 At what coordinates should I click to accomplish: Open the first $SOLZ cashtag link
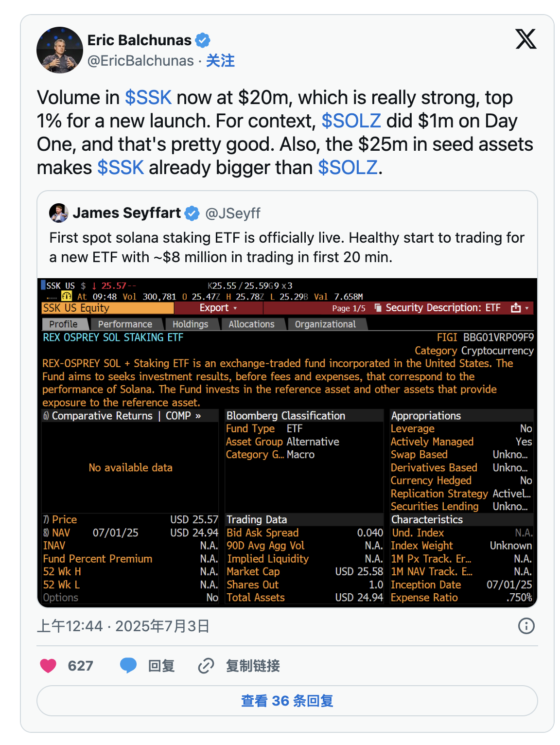351,121
